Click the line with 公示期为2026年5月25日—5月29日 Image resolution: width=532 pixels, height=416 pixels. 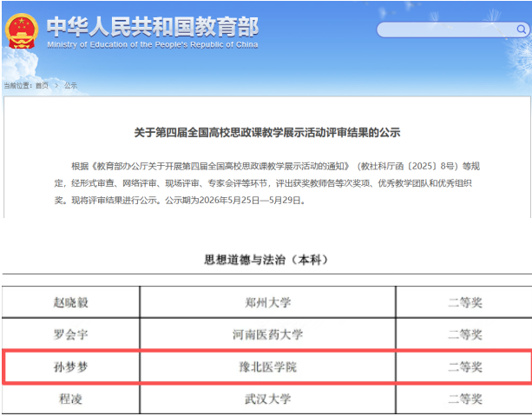pos(180,201)
